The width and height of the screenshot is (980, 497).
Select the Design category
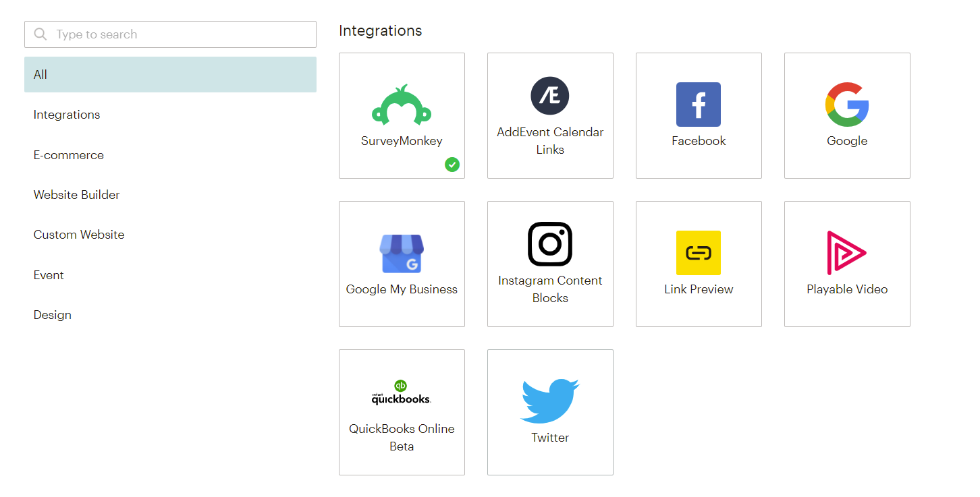(x=53, y=315)
